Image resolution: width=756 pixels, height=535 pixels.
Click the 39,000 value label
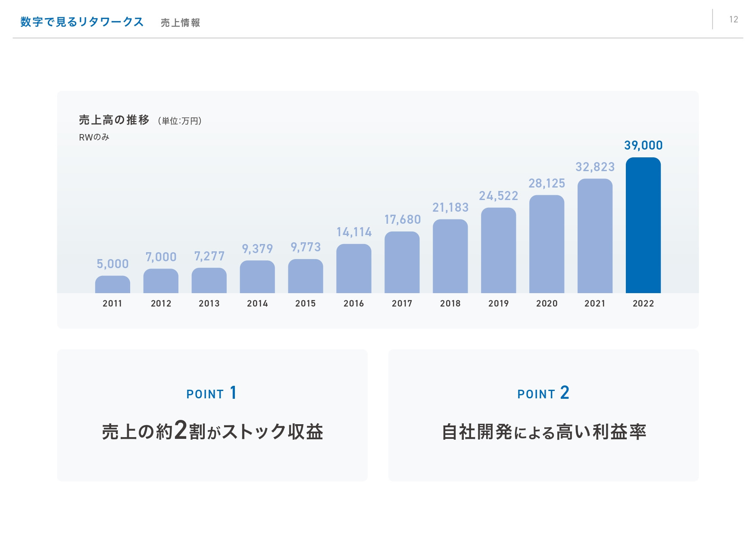tap(643, 146)
